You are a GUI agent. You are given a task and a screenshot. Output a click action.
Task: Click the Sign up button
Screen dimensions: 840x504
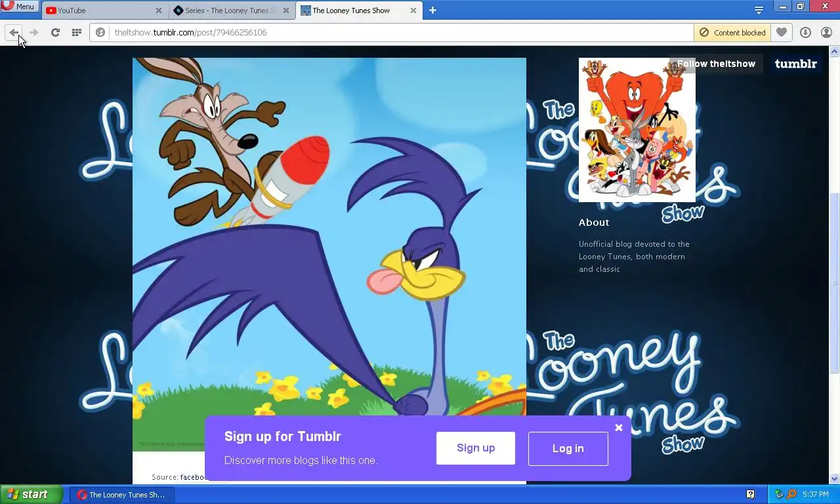click(x=476, y=448)
